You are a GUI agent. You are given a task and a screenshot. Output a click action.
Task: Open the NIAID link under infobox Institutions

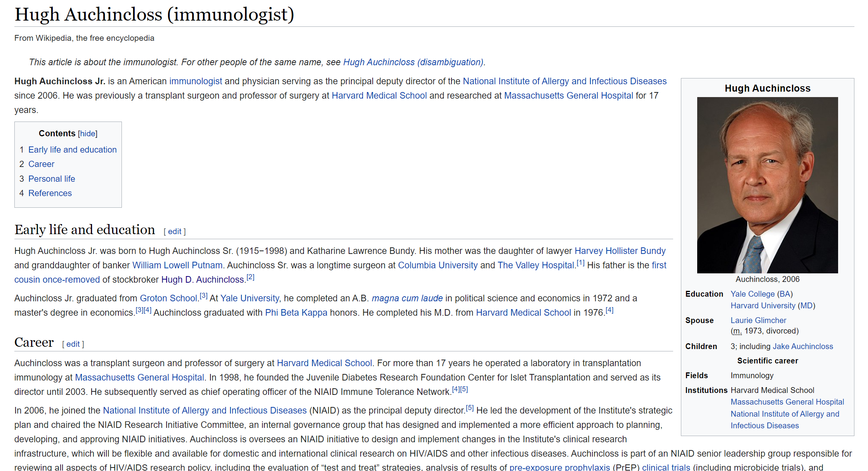tap(785, 420)
